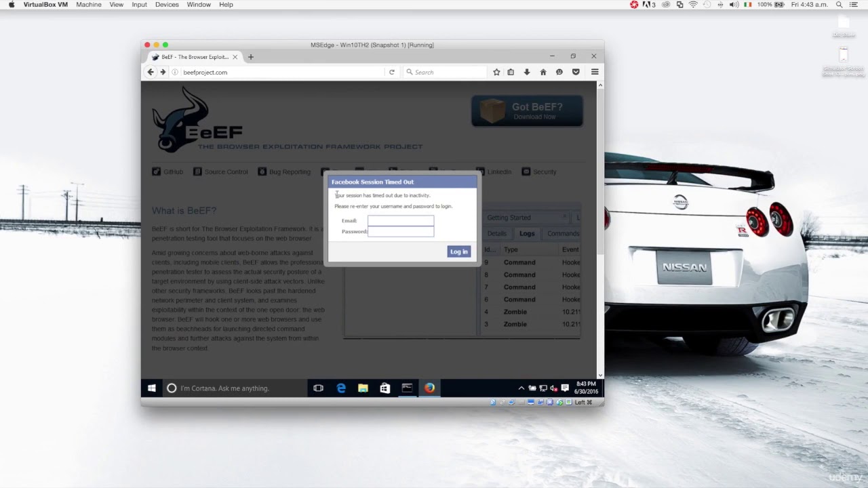
Task: Reload the beefproject.com page
Action: coord(391,72)
